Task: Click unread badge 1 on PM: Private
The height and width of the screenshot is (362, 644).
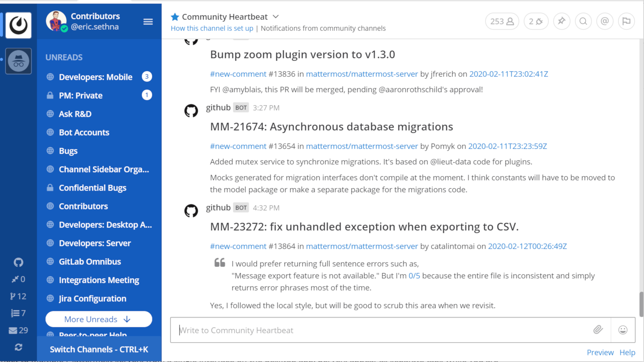Action: 147,95
